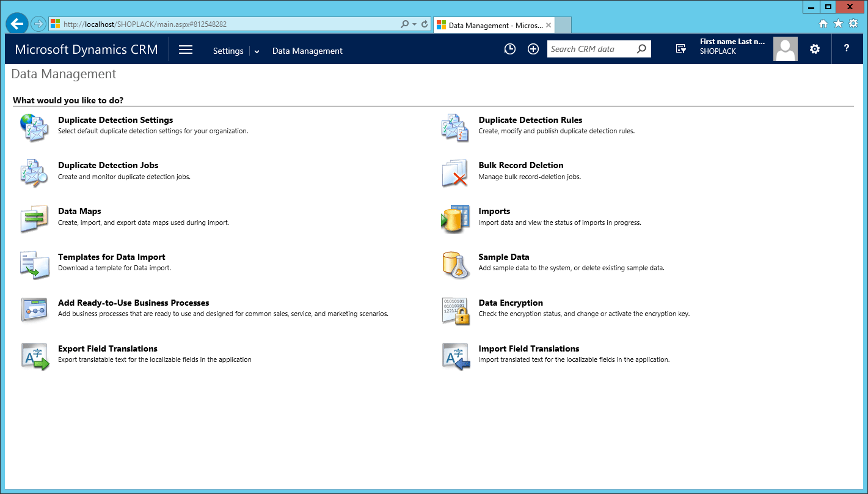
Task: Open the Duplicate Detection Settings link
Action: pyautogui.click(x=115, y=120)
